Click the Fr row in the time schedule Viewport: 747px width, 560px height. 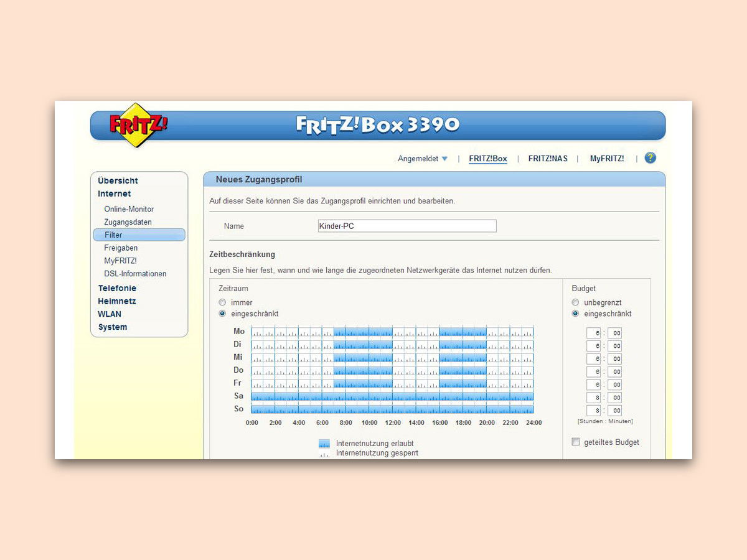[x=392, y=383]
